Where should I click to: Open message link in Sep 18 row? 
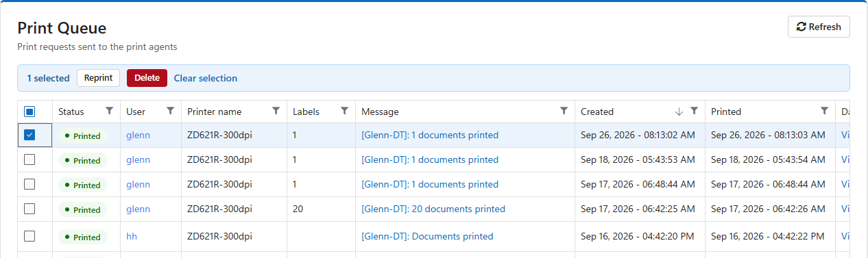[x=430, y=159]
